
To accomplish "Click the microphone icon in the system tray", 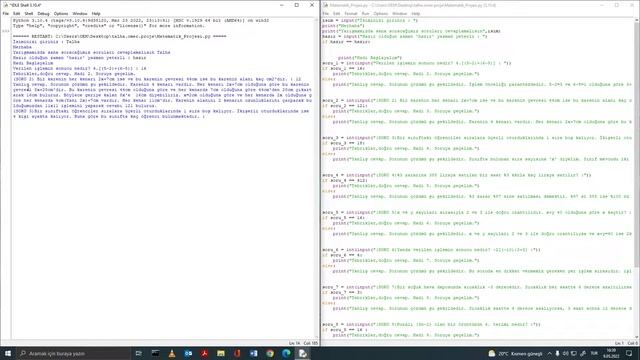I will [558, 353].
